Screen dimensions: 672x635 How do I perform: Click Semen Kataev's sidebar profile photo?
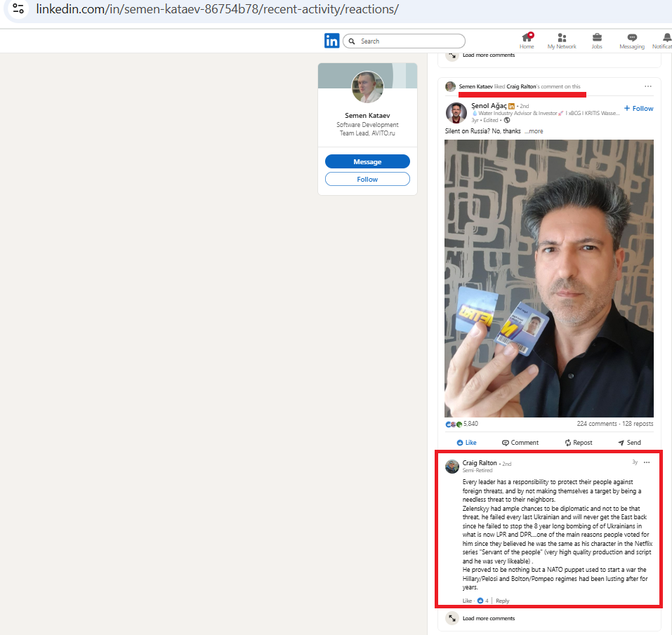click(x=367, y=87)
